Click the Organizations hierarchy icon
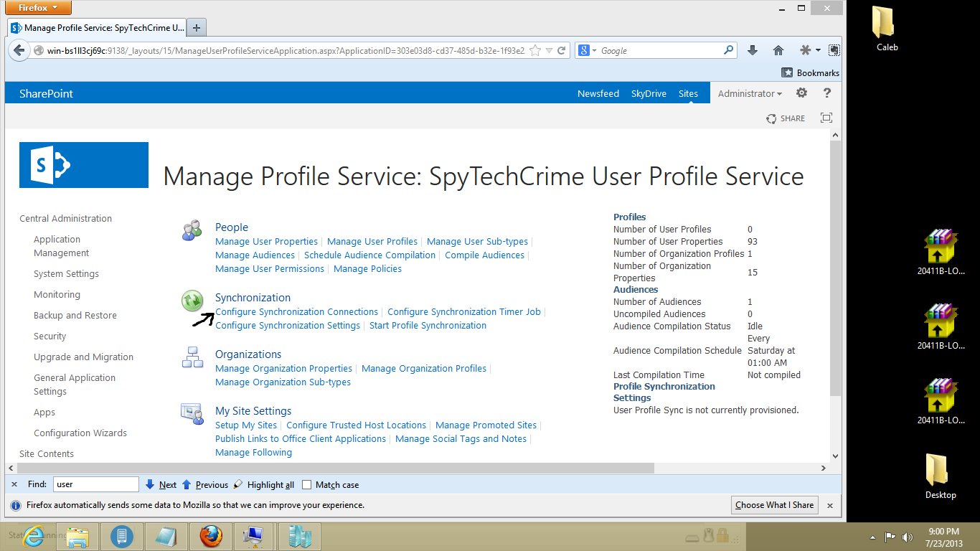The height and width of the screenshot is (551, 980). pos(192,357)
